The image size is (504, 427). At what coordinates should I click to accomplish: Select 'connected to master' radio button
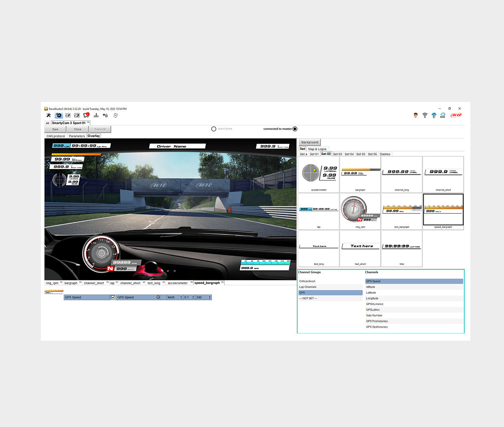[295, 129]
